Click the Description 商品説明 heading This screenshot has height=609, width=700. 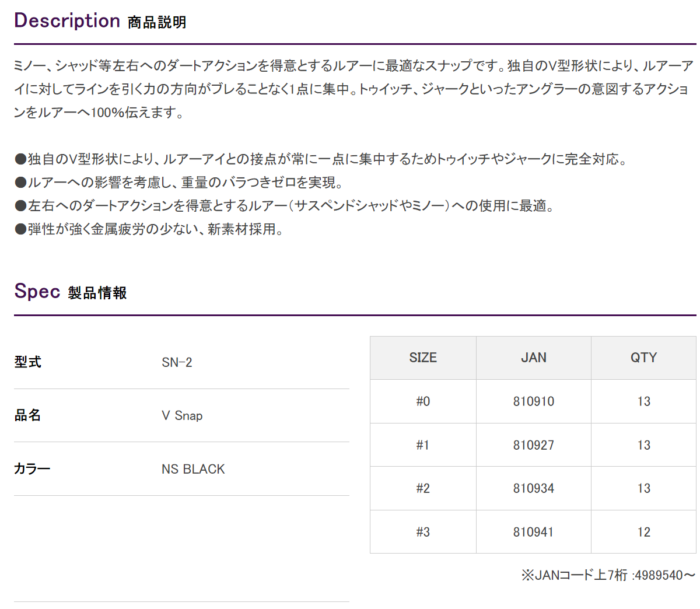pos(100,21)
